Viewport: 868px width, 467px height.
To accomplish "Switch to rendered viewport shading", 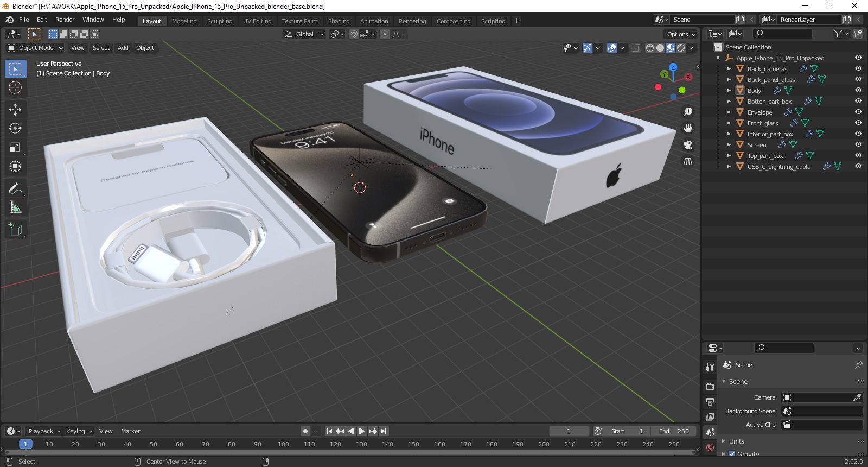I will (681, 48).
